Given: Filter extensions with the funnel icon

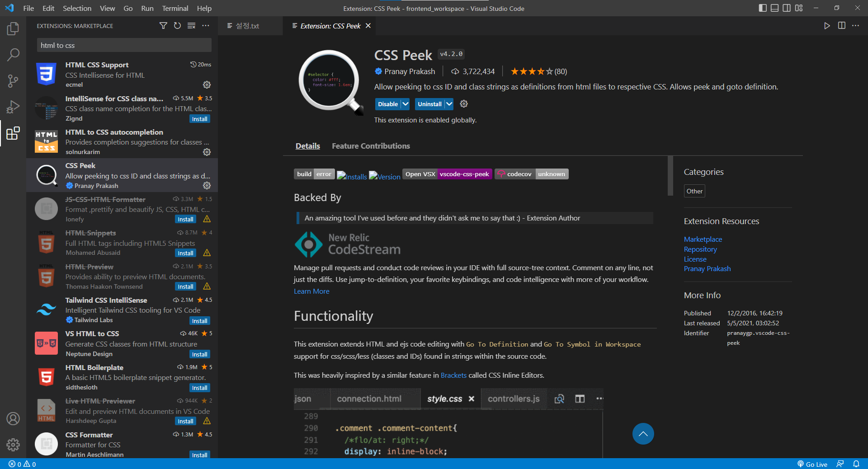Looking at the screenshot, I should click(163, 26).
